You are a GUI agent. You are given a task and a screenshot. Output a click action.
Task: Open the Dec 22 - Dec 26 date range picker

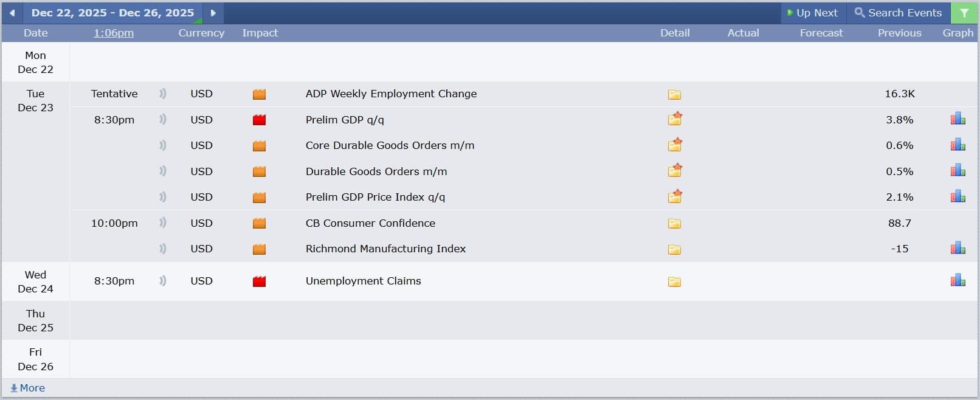click(112, 13)
